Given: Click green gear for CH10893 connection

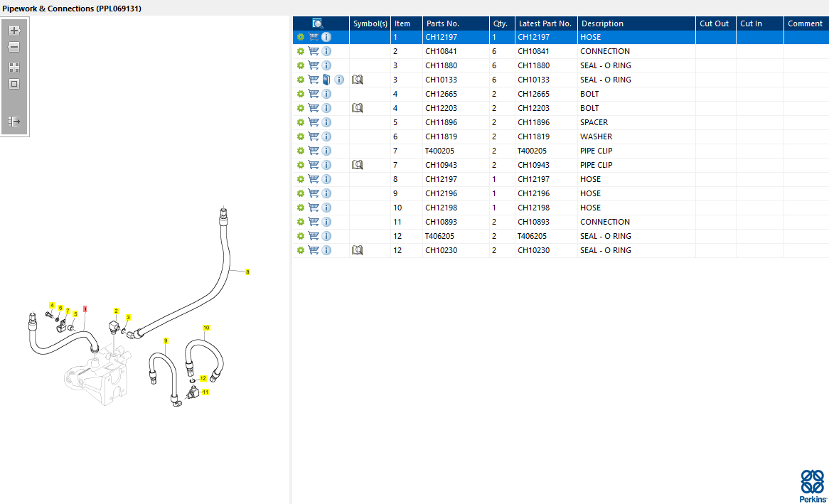Looking at the screenshot, I should tap(300, 222).
